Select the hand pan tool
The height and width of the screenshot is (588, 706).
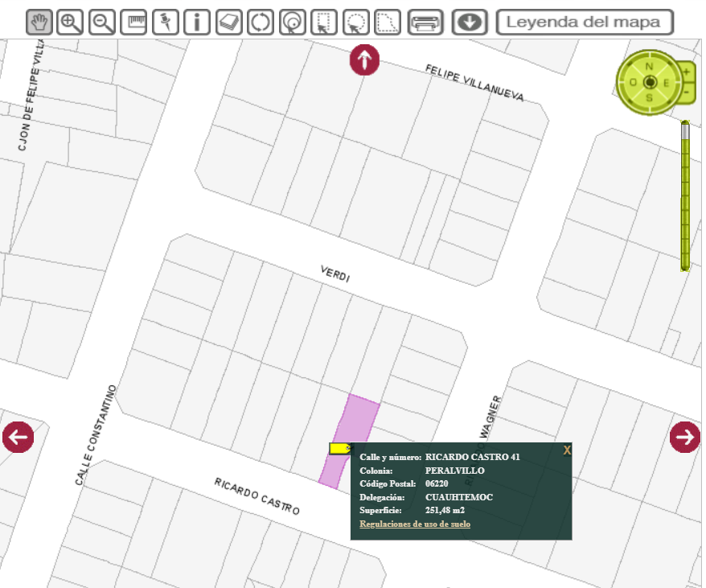pos(39,22)
